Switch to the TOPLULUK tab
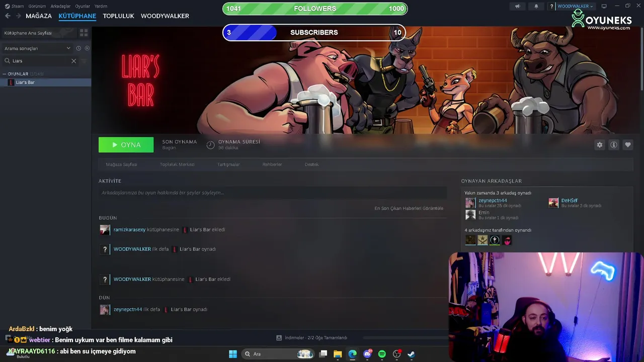Screen dimensions: 644x362 coord(118,16)
